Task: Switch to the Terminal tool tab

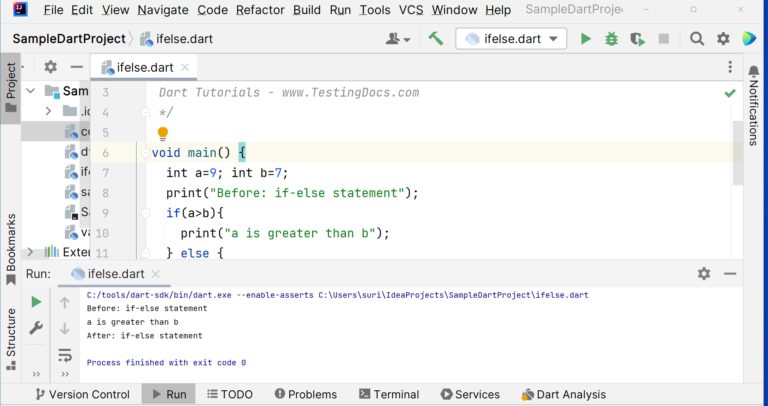Action: (386, 394)
